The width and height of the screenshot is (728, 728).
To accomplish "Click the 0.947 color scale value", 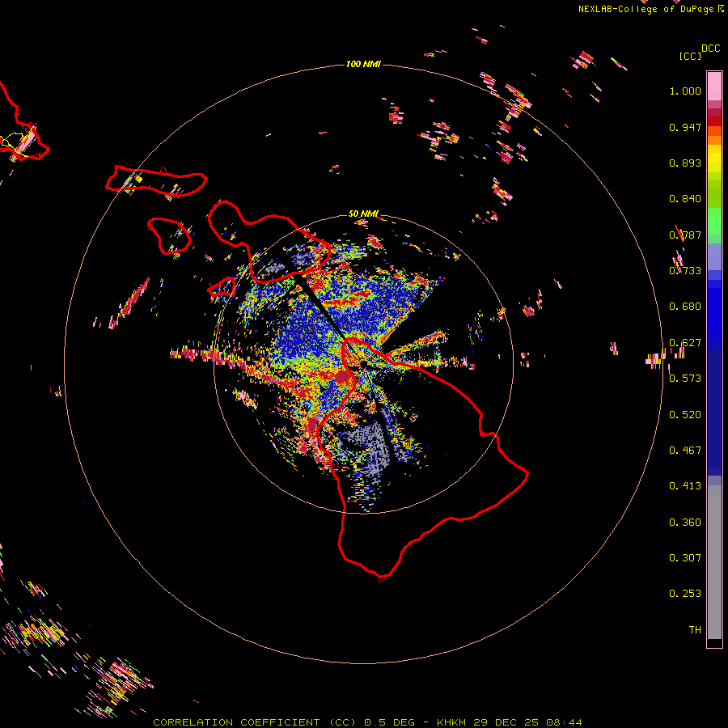I will click(685, 127).
